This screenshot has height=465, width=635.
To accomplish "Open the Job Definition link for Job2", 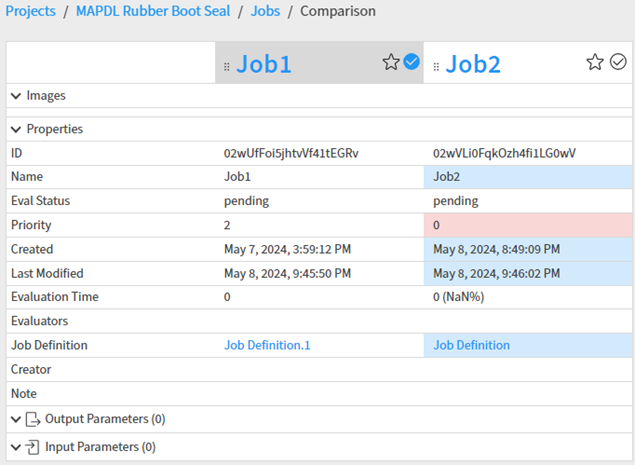I will [x=471, y=345].
